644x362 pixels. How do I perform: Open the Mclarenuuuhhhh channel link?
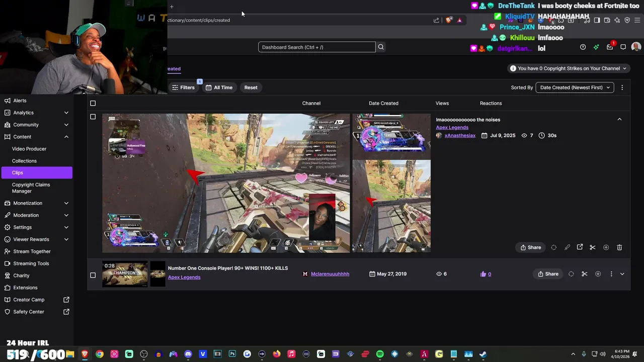[330, 274]
